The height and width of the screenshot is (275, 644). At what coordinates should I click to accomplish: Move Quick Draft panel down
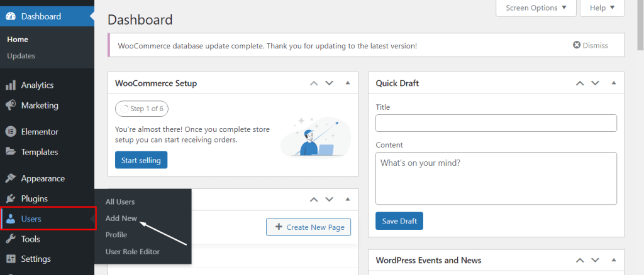click(x=595, y=84)
